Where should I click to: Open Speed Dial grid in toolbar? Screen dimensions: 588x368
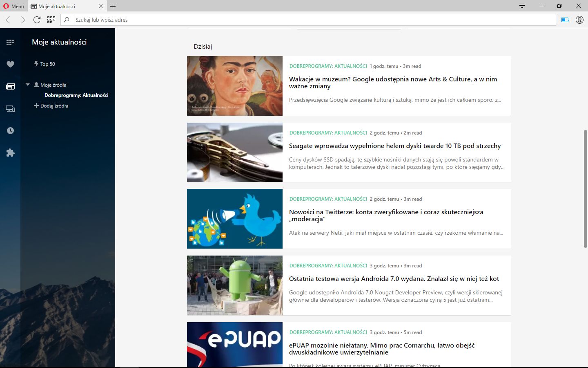(51, 20)
